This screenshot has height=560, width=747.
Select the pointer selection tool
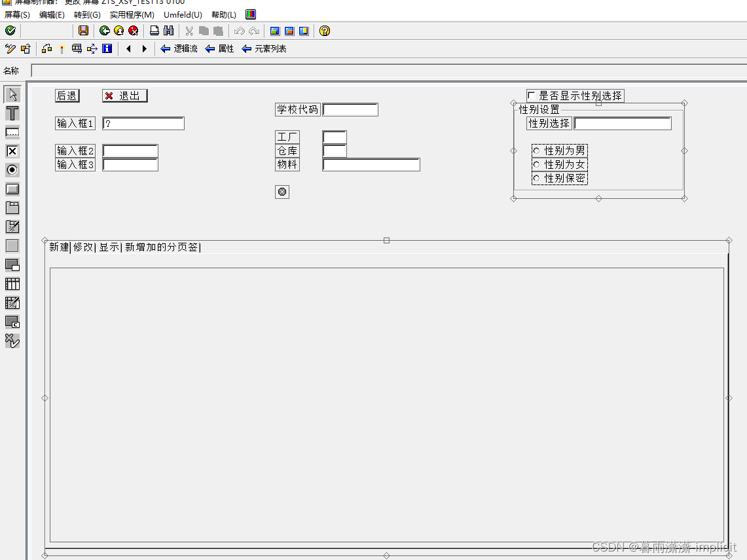pos(12,94)
